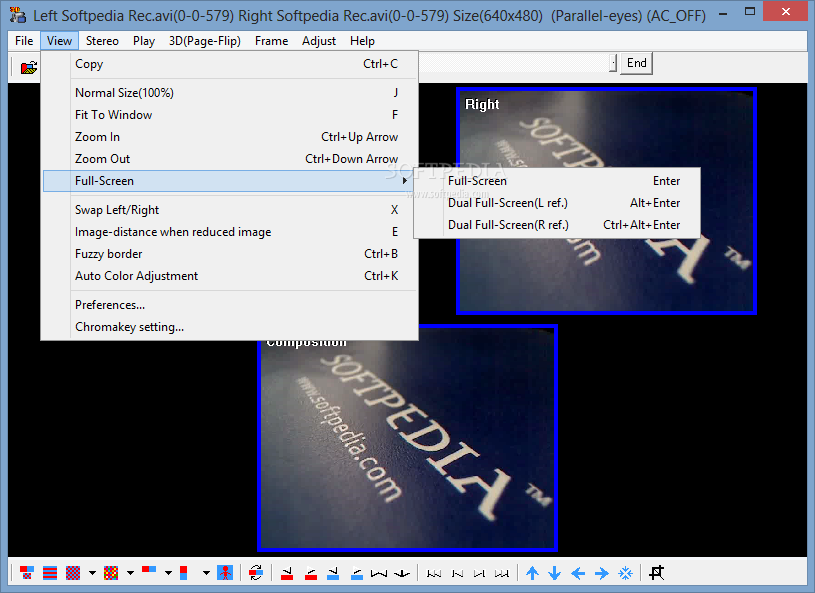Image resolution: width=815 pixels, height=593 pixels.
Task: Click the blue right arrow icon
Action: pos(601,573)
